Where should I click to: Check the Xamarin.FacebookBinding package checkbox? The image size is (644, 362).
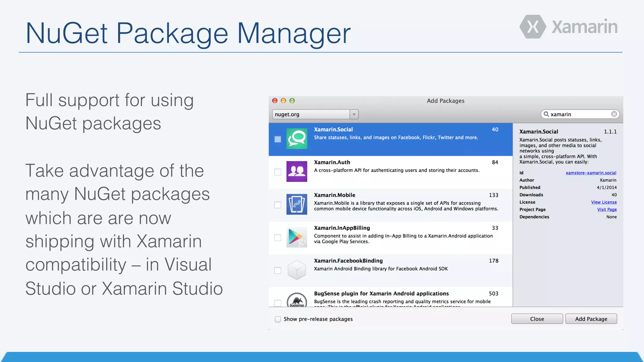click(x=278, y=270)
